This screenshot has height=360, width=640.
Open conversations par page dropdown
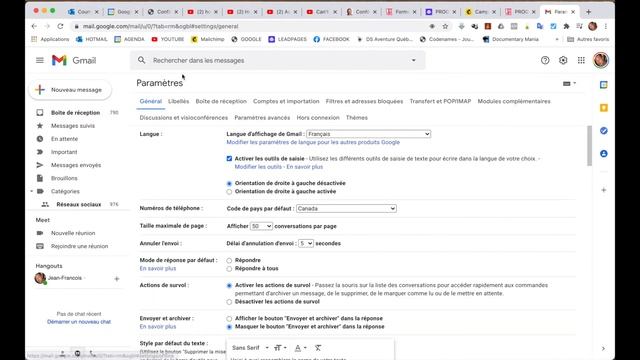[x=261, y=226]
